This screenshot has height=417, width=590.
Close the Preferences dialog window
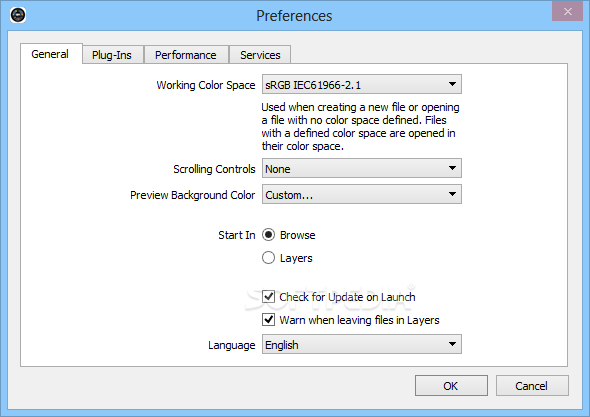tap(567, 11)
